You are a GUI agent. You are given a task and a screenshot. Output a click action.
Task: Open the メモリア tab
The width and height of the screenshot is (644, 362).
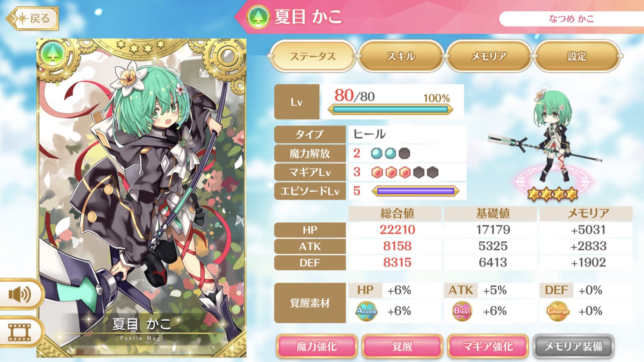pos(489,56)
